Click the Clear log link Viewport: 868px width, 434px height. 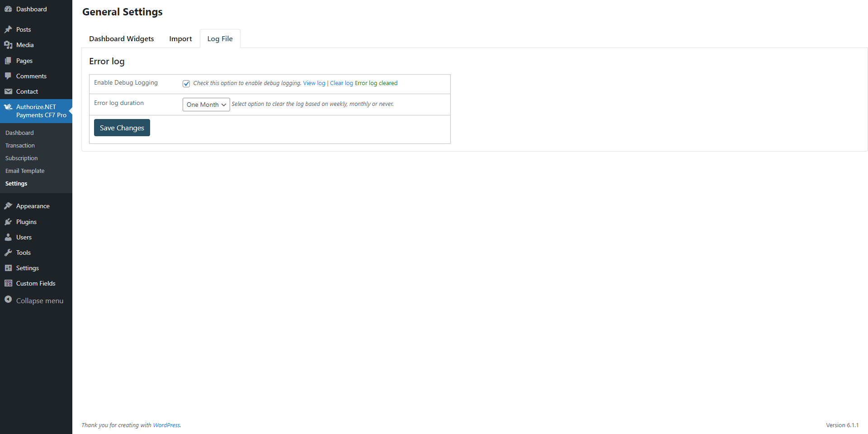pos(341,83)
